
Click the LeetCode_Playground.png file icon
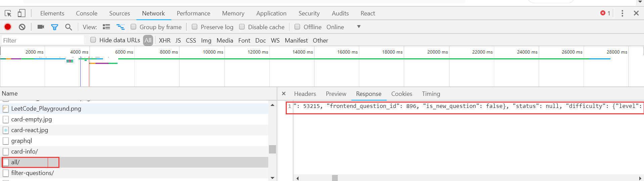pos(6,109)
